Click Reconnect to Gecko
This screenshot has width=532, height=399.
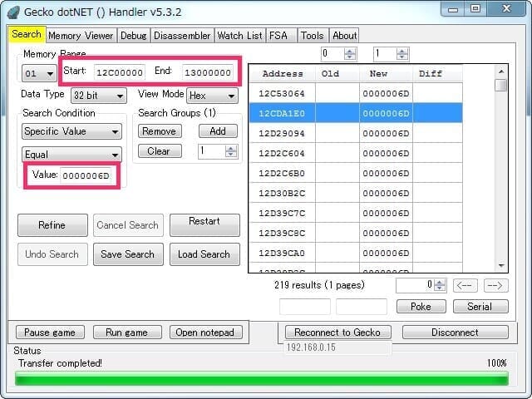point(337,332)
